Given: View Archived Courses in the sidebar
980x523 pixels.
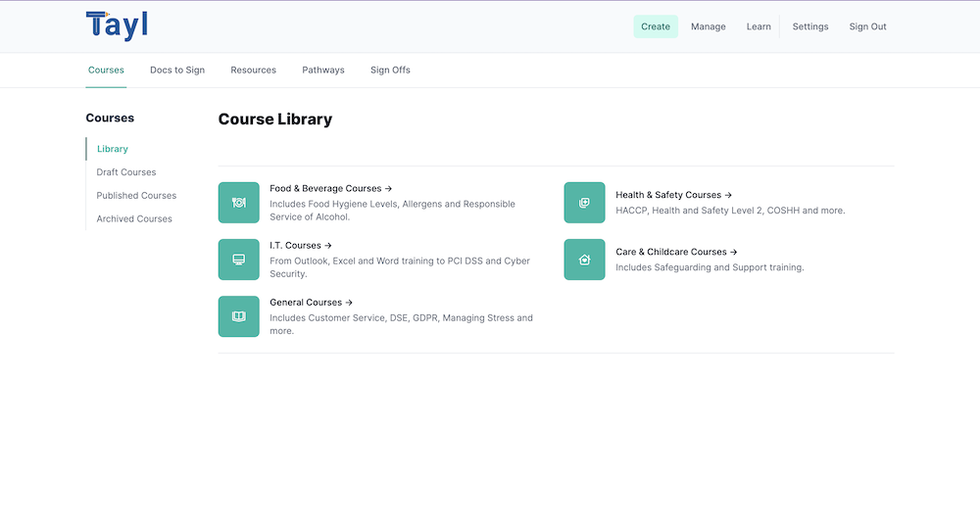Looking at the screenshot, I should click(134, 219).
